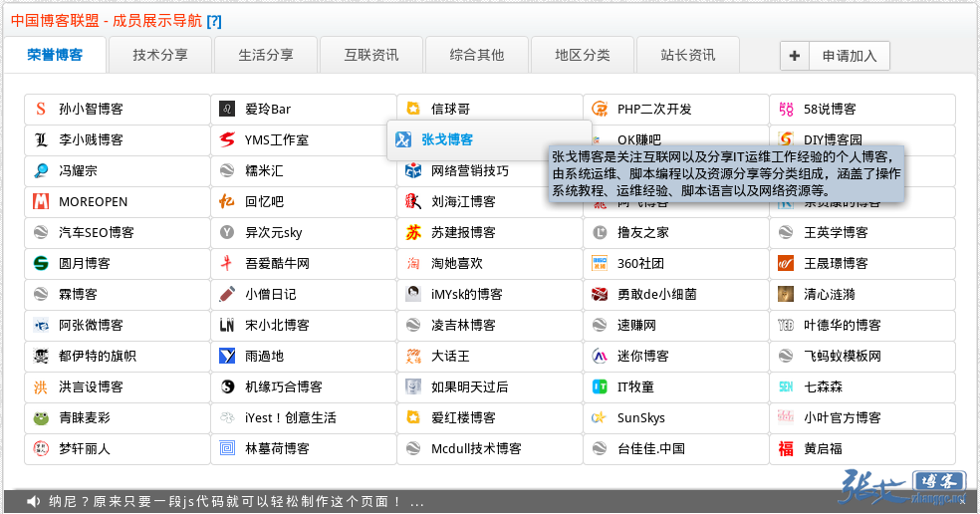980x514 pixels.
Task: Select the 荣誉博客 tab
Action: [x=55, y=55]
